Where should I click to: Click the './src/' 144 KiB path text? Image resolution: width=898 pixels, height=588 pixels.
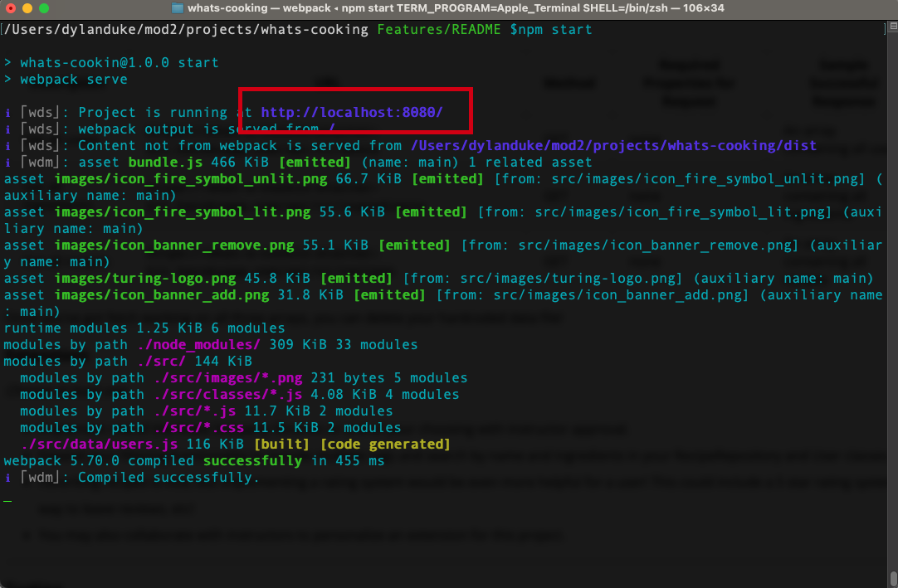tap(162, 362)
